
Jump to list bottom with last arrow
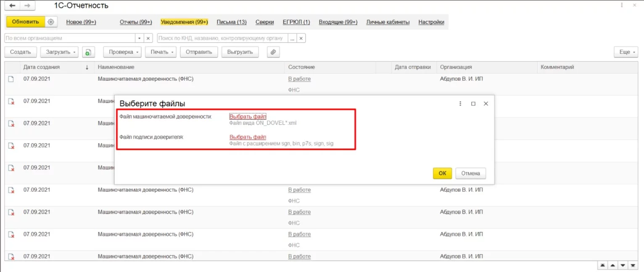pos(632,266)
